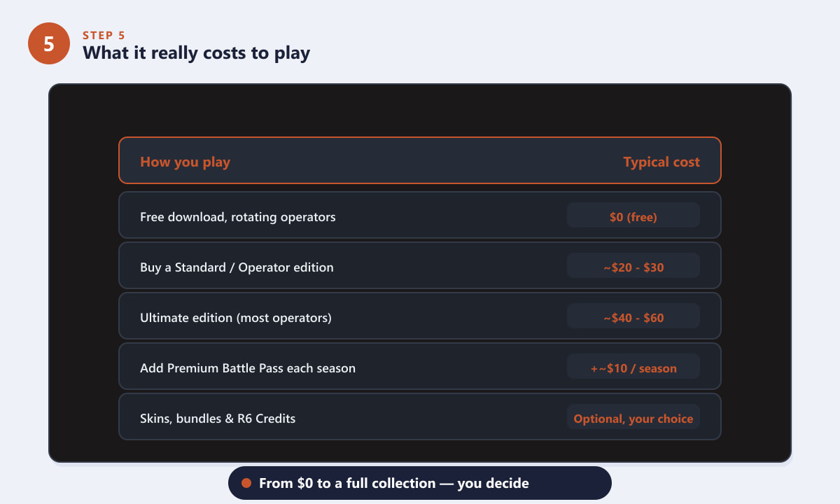The image size is (840, 504).
Task: Select 'Add Premium Battle Pass each season' row
Action: [420, 366]
